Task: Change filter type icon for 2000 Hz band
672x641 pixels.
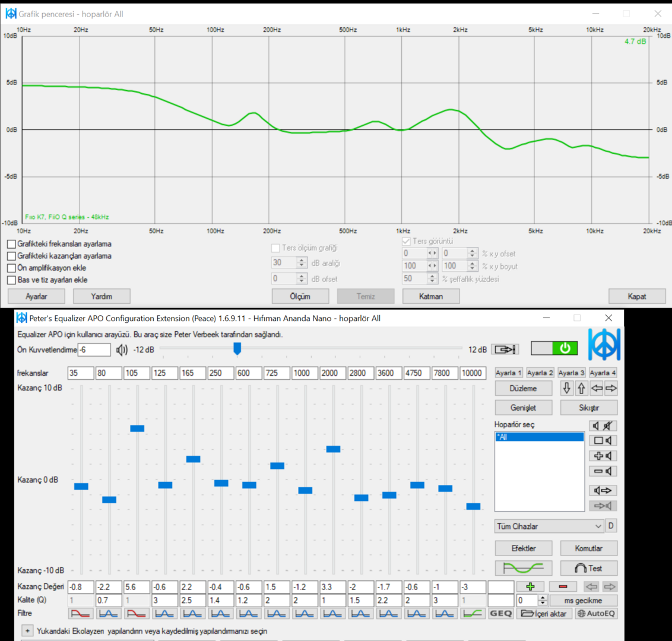Action: 332,614
